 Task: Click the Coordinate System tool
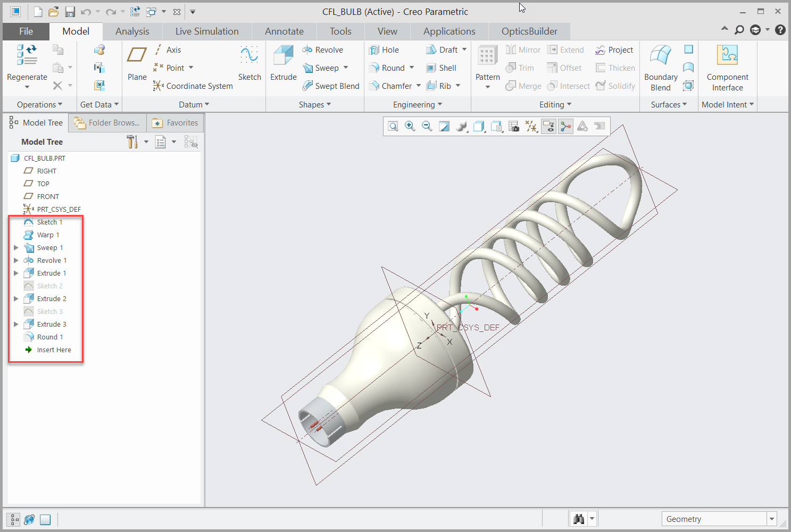pos(193,86)
